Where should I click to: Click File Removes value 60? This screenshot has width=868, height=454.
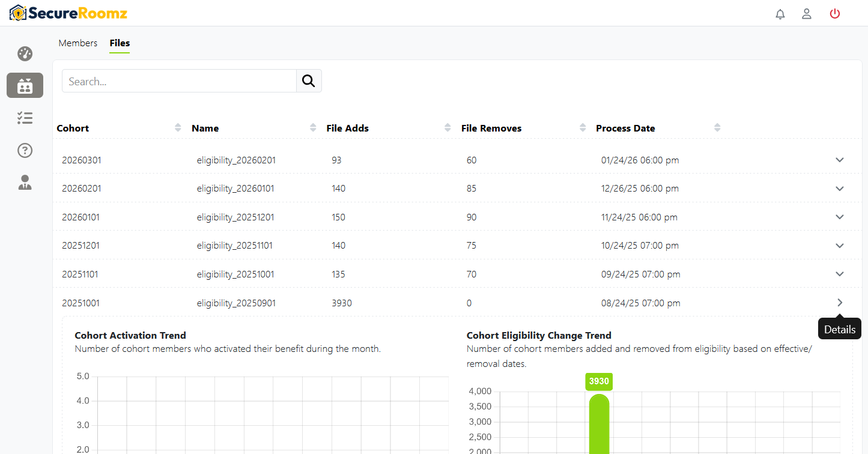(472, 160)
